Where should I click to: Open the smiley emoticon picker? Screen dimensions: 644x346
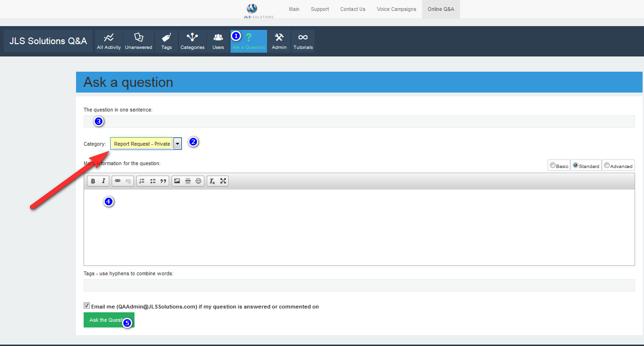coord(198,181)
